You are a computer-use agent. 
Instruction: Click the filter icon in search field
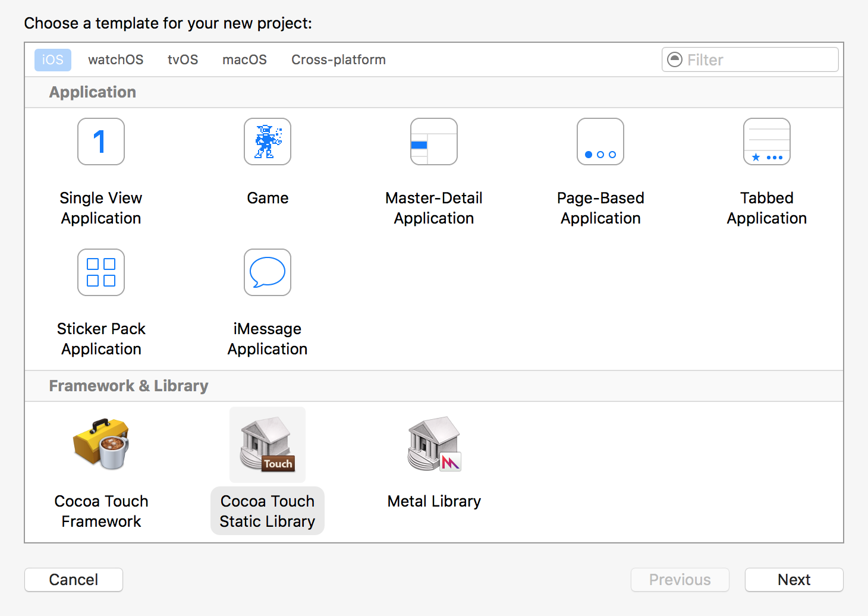click(x=675, y=59)
